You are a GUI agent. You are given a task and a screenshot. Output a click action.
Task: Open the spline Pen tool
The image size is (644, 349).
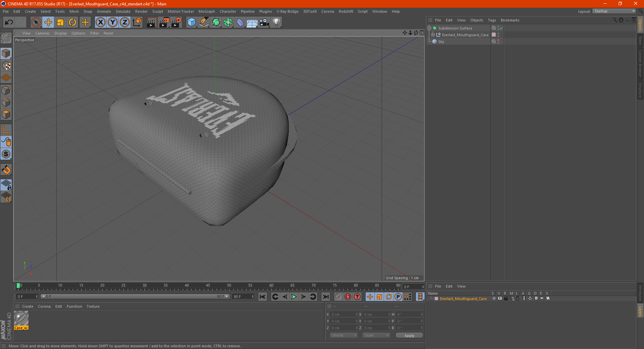point(204,22)
